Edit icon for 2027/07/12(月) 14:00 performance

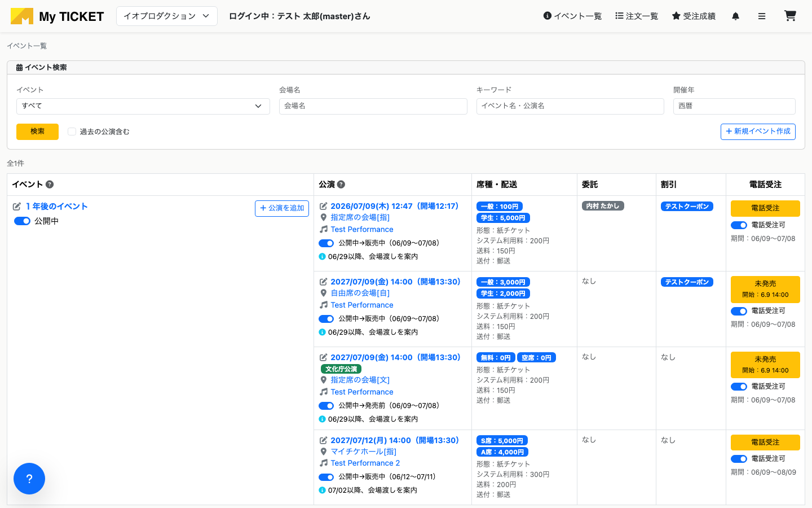point(324,441)
